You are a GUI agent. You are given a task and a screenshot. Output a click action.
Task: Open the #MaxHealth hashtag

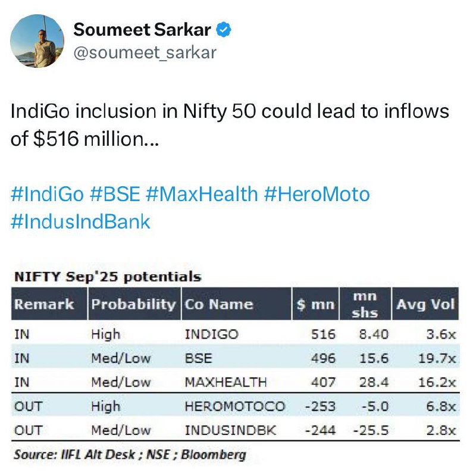point(202,194)
